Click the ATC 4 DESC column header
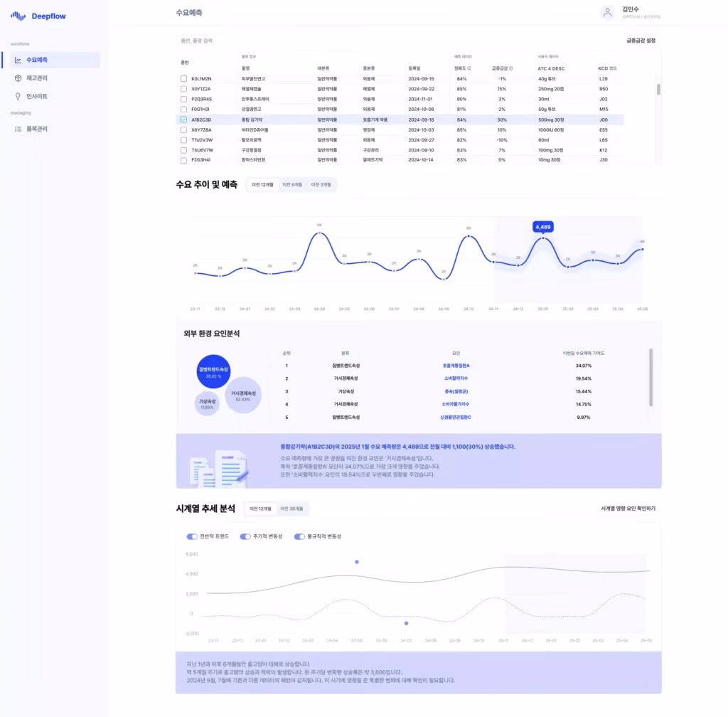Screen dimensions: 728x717 (x=551, y=69)
